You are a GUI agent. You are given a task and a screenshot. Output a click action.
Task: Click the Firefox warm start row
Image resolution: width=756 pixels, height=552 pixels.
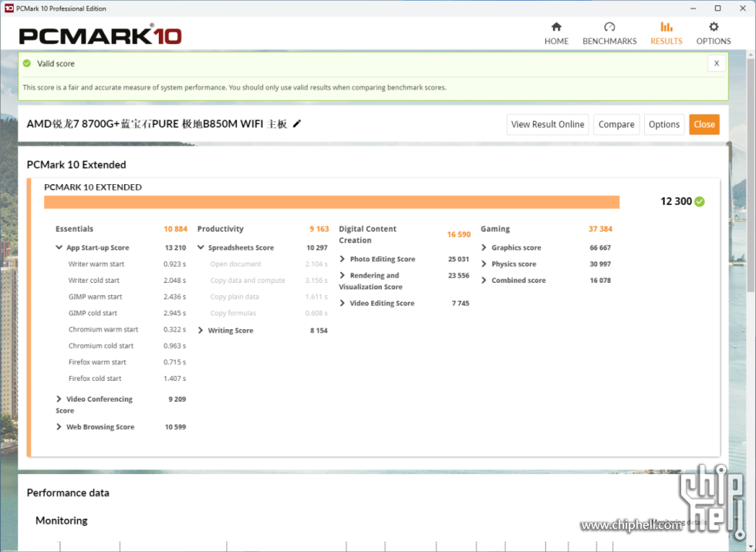pos(127,362)
